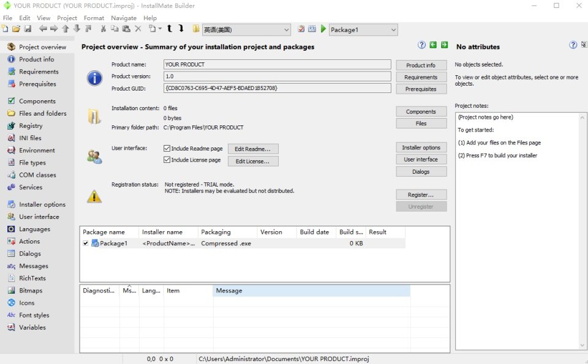Click the paste clipboard icon in the toolbar

click(126, 29)
